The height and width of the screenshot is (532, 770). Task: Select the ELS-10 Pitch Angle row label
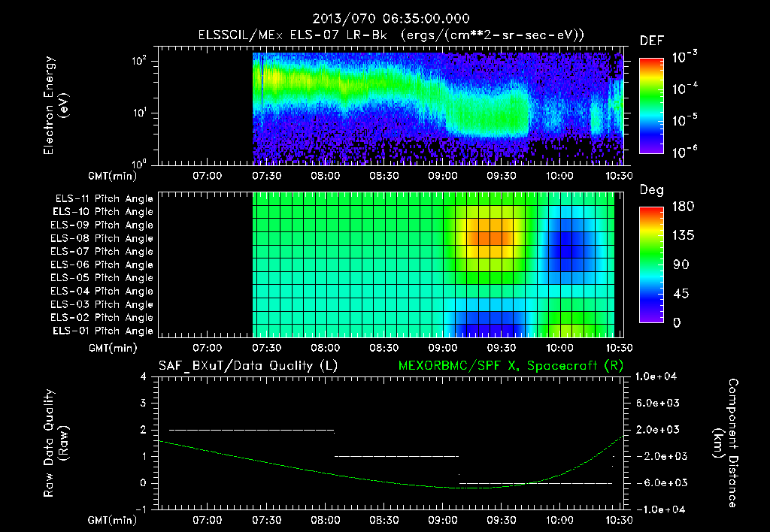(103, 212)
